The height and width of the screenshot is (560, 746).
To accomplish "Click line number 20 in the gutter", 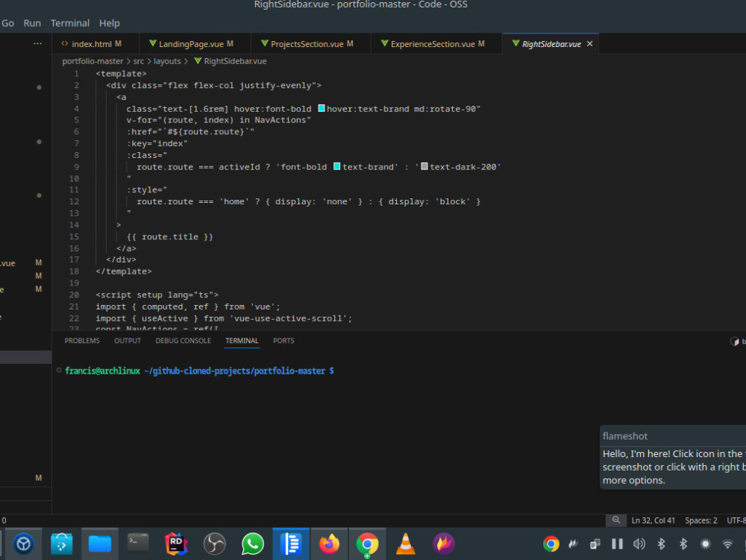I will point(74,295).
